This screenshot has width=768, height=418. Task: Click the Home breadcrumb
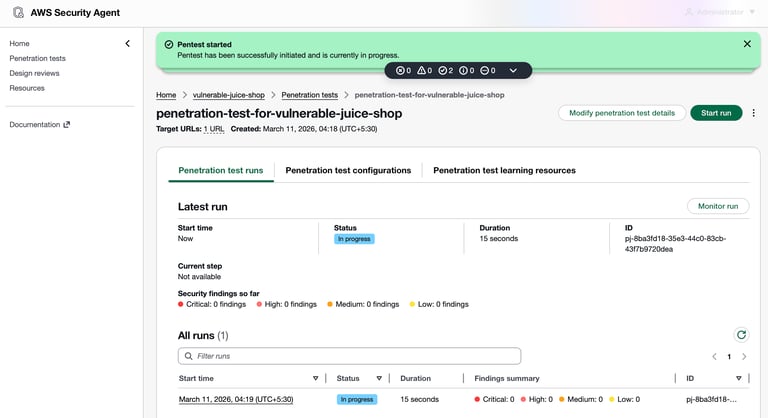(x=166, y=95)
